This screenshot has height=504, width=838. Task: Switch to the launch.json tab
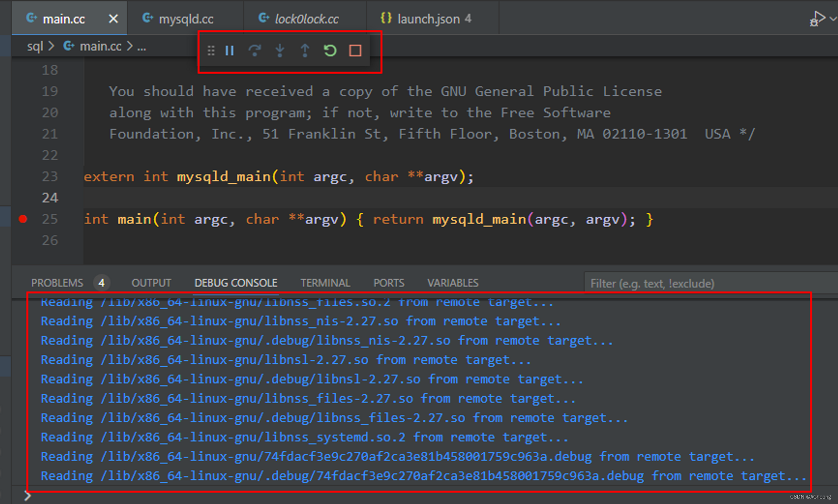tap(428, 19)
